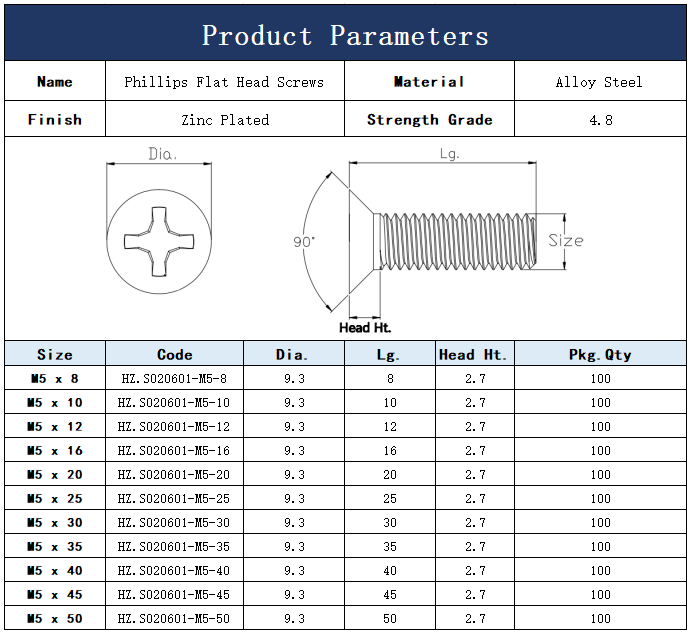This screenshot has width=693, height=634.
Task: Click the Lg. dimension label above screw drawing
Action: click(x=449, y=154)
